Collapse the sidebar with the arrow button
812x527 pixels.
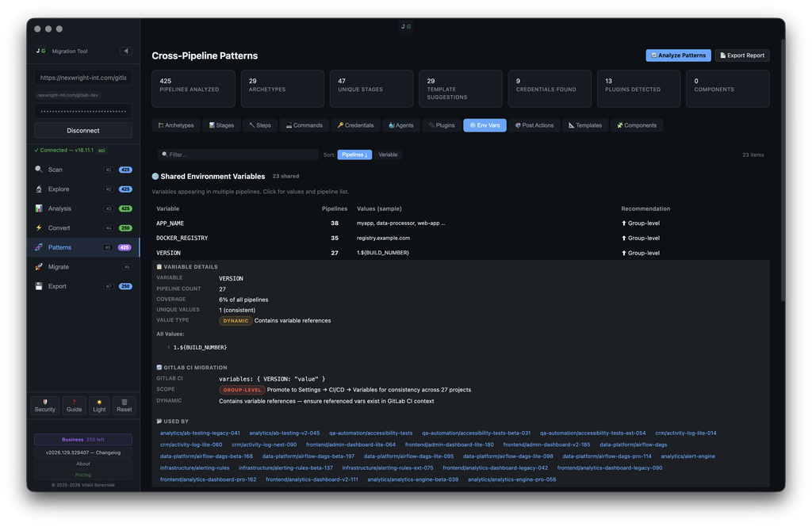(x=126, y=51)
